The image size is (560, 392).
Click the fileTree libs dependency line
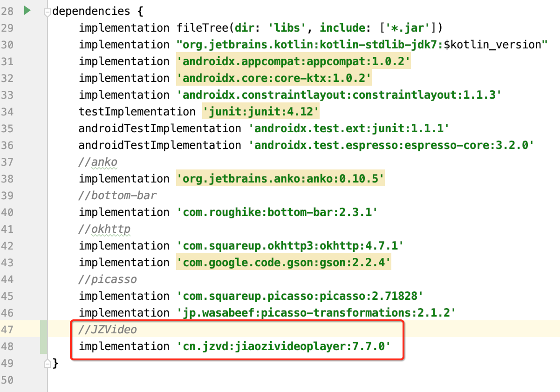(x=260, y=28)
